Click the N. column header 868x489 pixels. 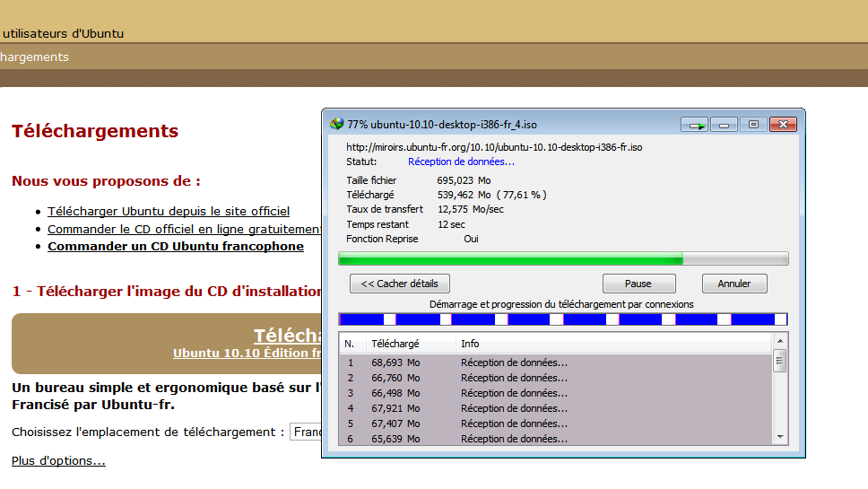tap(352, 344)
